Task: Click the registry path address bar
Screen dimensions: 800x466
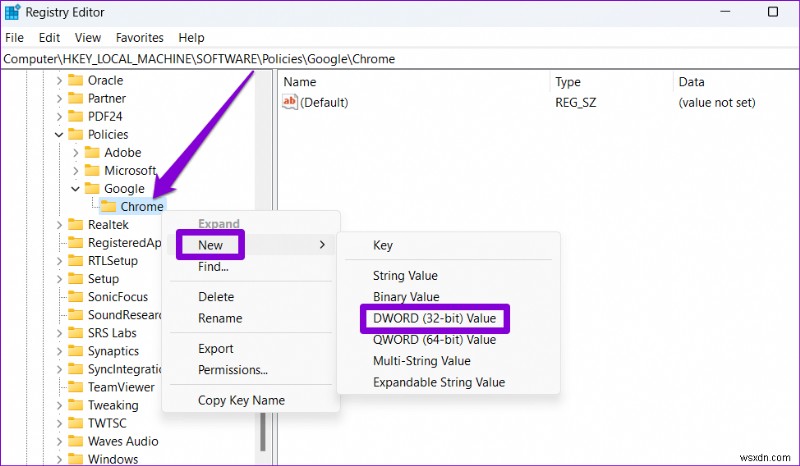Action: point(400,59)
